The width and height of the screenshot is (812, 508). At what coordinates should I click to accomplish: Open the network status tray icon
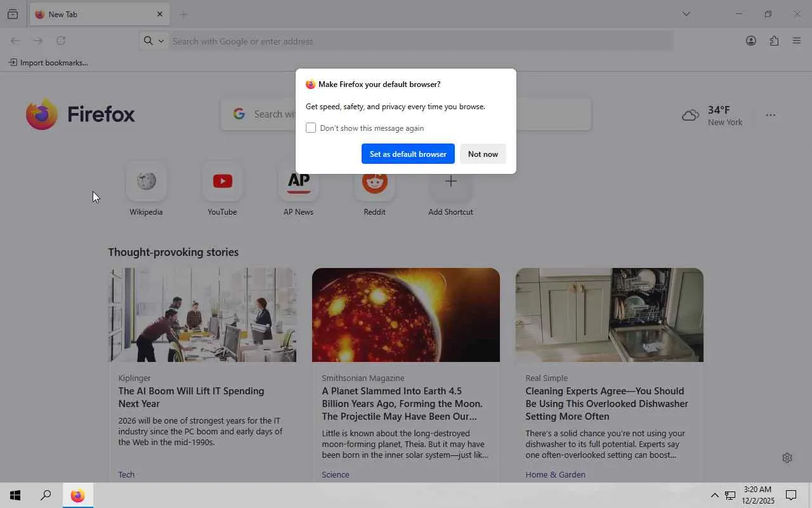[730, 495]
